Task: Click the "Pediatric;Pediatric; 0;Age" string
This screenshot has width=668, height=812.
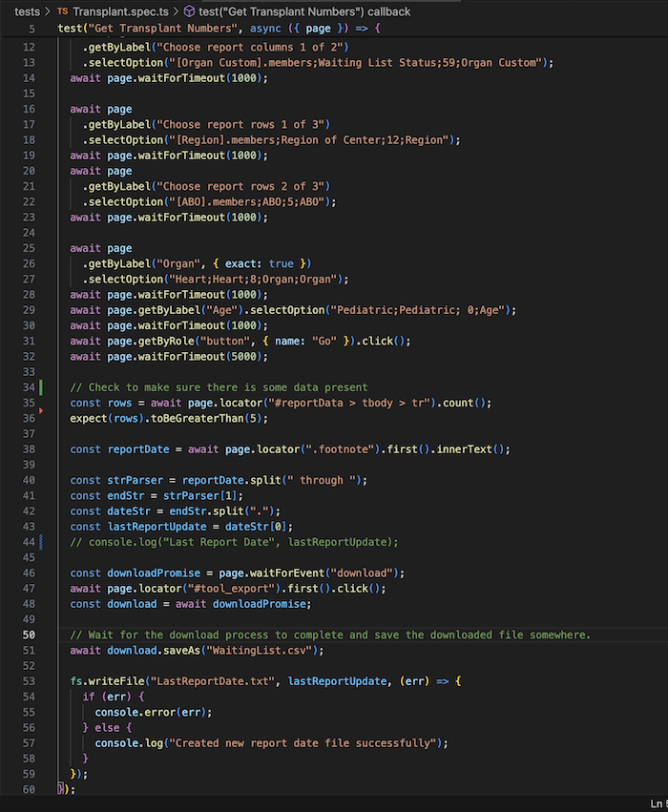Action: pyautogui.click(x=418, y=310)
